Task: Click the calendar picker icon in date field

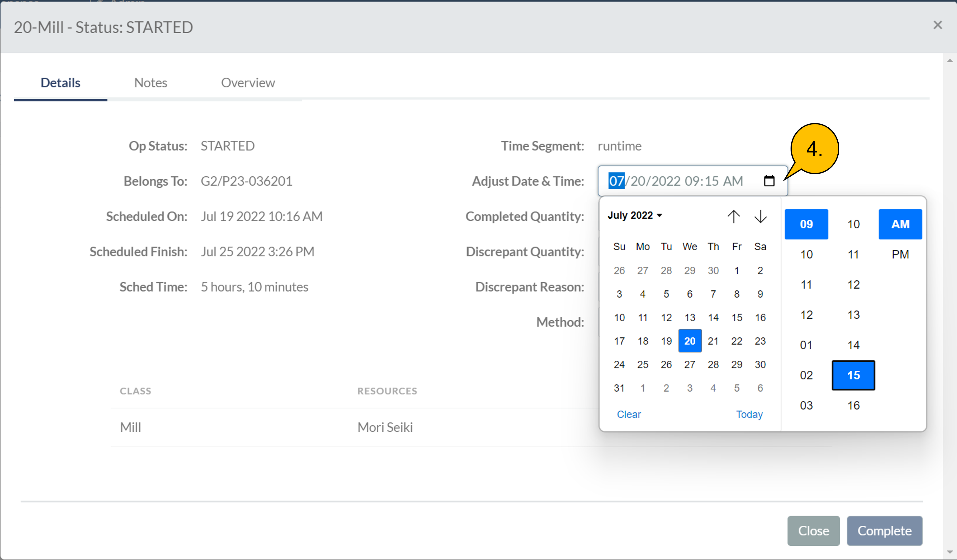Action: (769, 181)
